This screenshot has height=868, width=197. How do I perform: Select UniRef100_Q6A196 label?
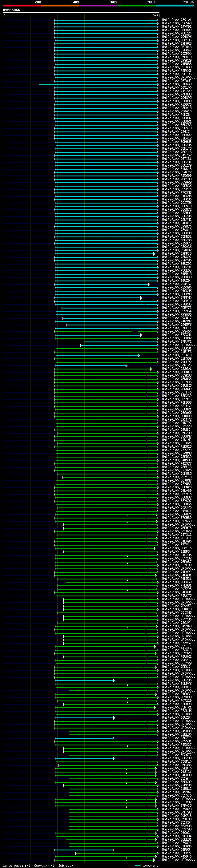click(177, 40)
